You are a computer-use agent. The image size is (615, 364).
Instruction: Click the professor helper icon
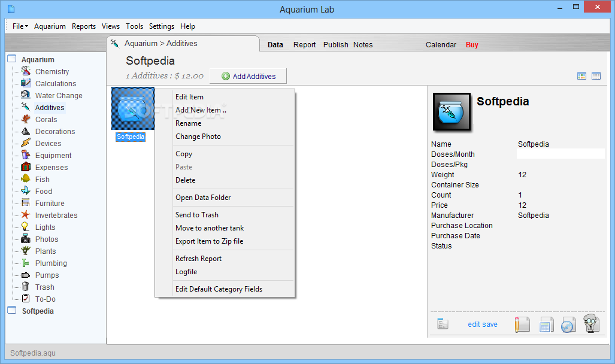tap(592, 324)
